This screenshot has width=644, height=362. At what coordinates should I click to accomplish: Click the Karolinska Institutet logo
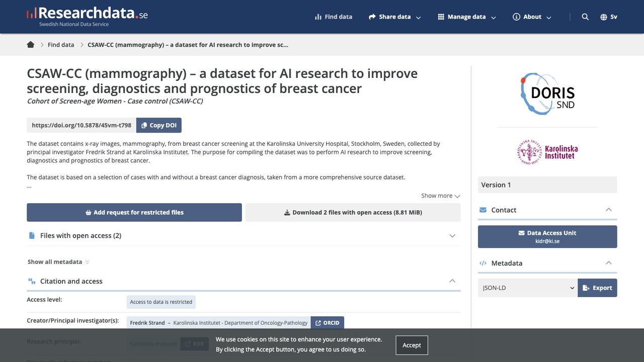tap(547, 152)
